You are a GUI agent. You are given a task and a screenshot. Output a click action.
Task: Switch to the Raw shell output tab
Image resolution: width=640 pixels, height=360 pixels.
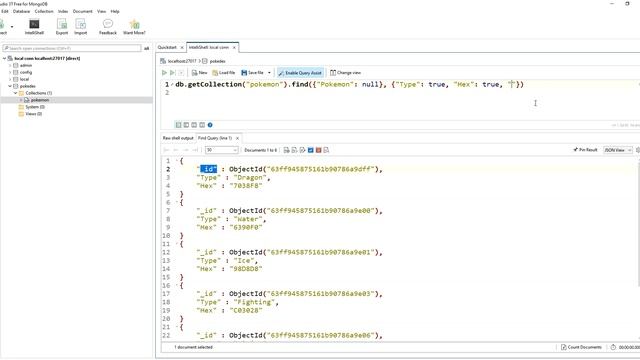[x=178, y=138]
